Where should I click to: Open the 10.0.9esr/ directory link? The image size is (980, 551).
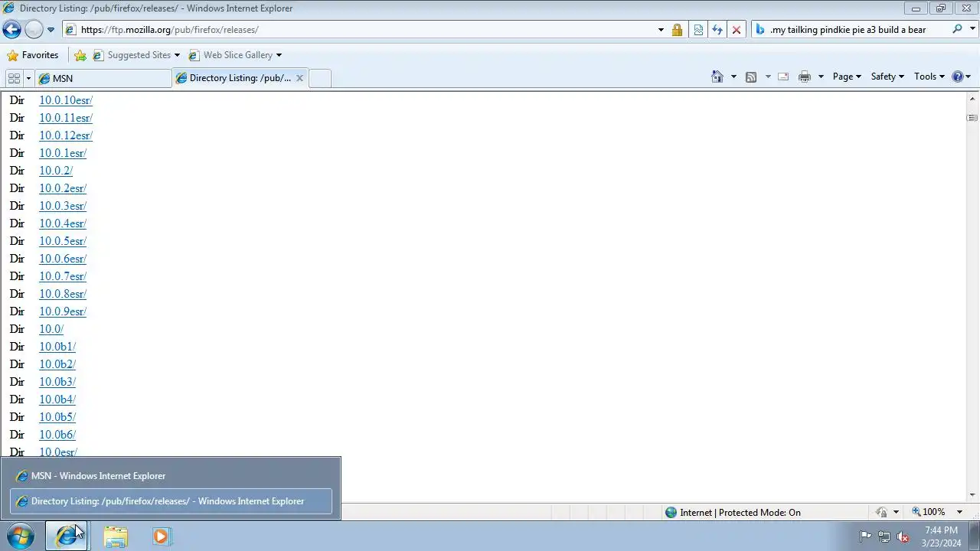coord(63,311)
